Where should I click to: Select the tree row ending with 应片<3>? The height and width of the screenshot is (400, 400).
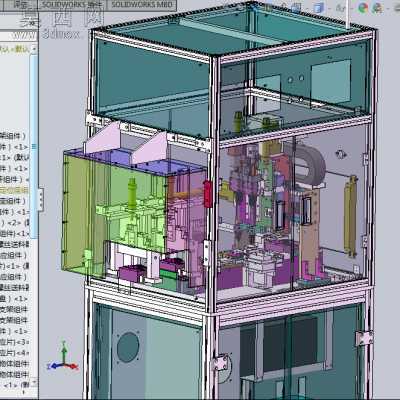[x=14, y=342]
